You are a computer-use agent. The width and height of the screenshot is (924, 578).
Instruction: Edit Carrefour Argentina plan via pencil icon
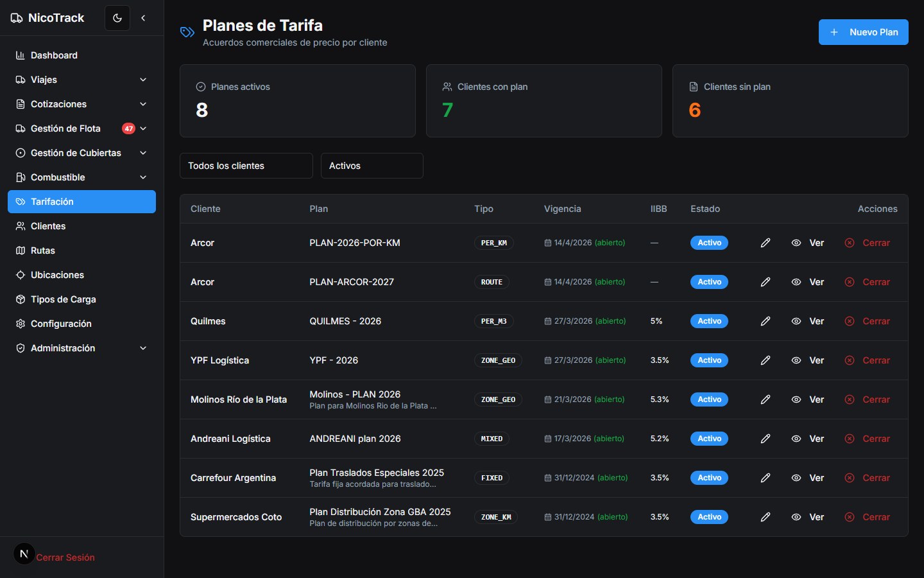pyautogui.click(x=766, y=478)
